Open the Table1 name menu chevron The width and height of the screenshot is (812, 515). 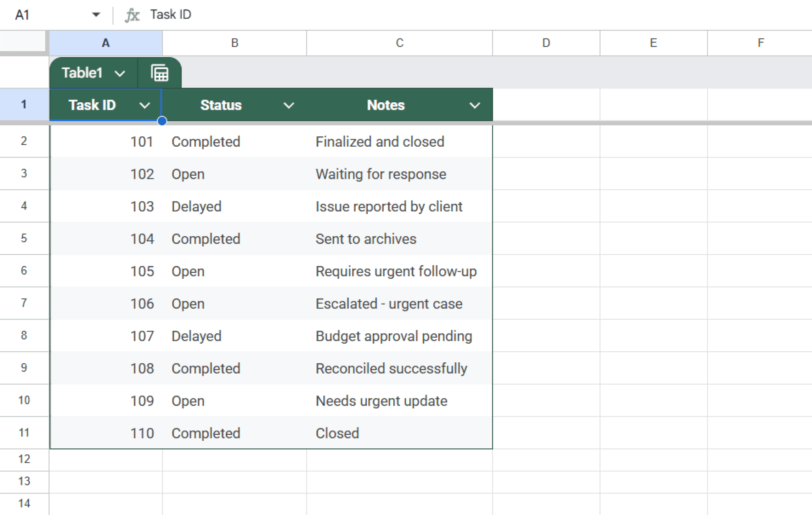[x=120, y=73]
